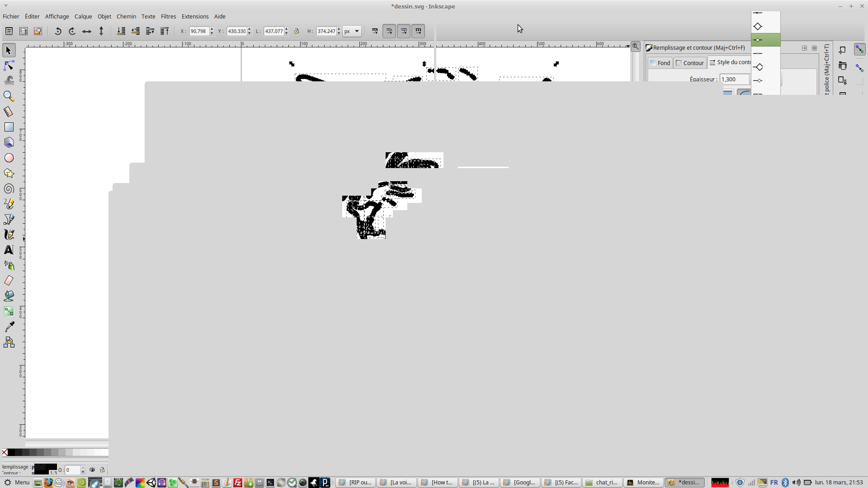Open the px units dropdown
This screenshot has height=488, width=868.
[352, 31]
